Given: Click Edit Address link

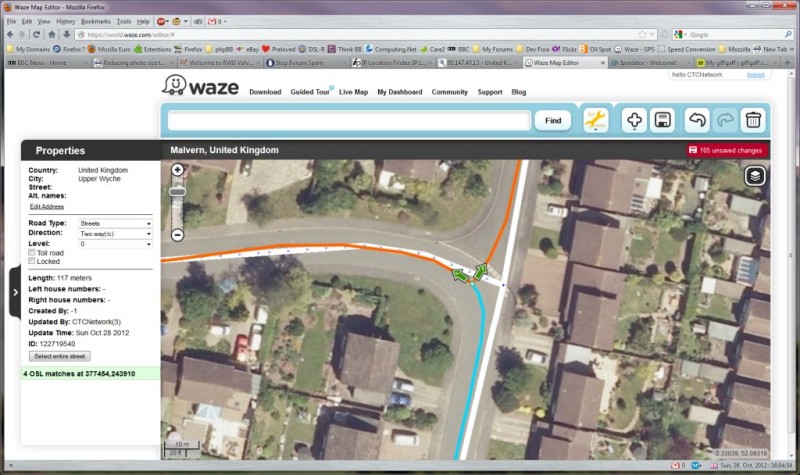Looking at the screenshot, I should tap(46, 207).
